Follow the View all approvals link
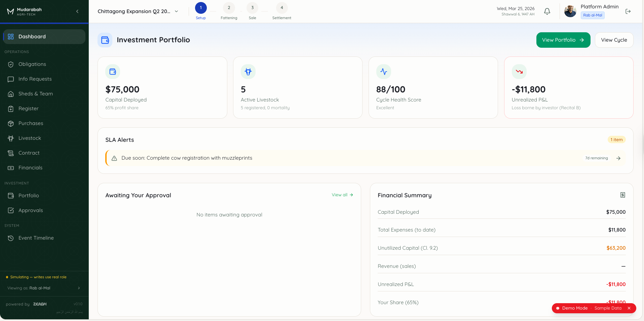644x321 pixels. click(x=342, y=195)
